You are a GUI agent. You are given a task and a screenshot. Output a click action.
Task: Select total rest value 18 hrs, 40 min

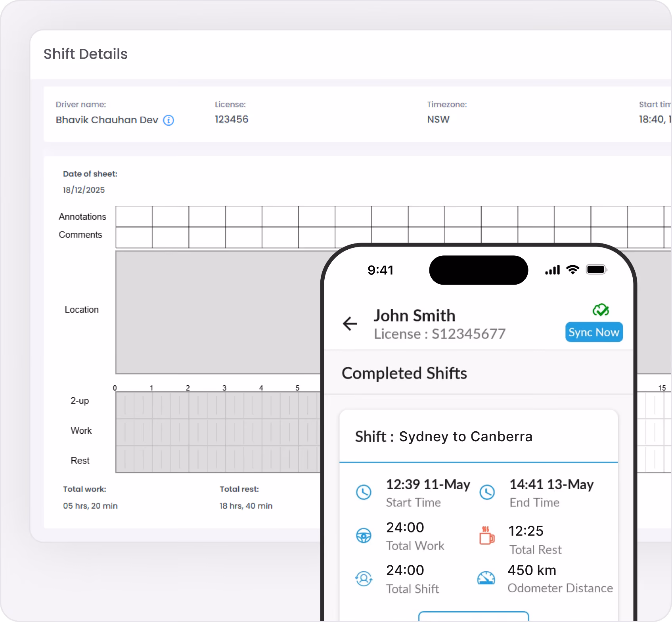tap(246, 506)
